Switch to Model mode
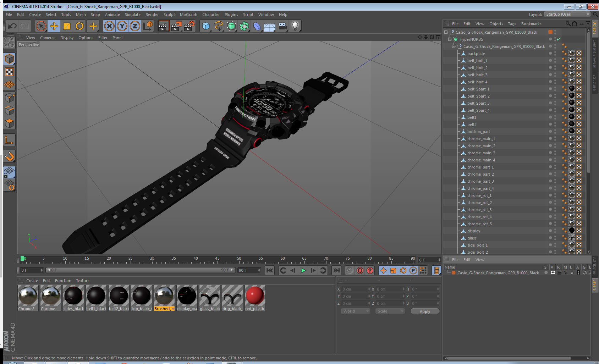Viewport: 599px width, 364px height. (9, 59)
